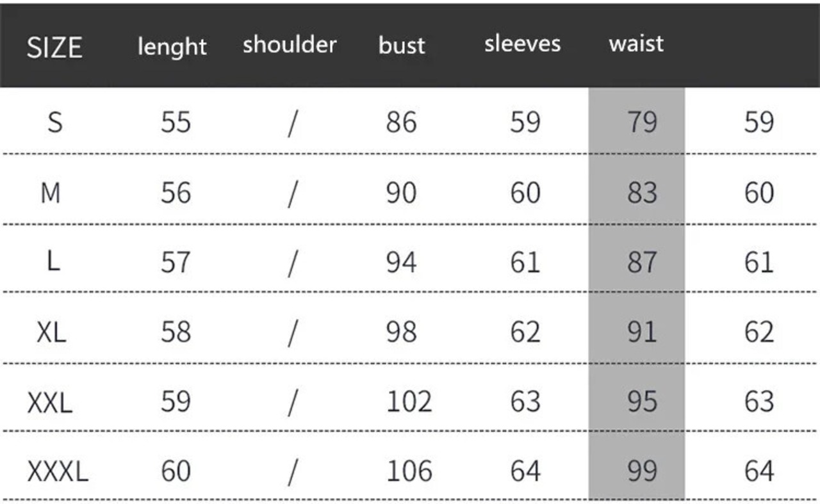Viewport: 820px width, 504px height.
Task: Click the bust column header
Action: (x=402, y=45)
